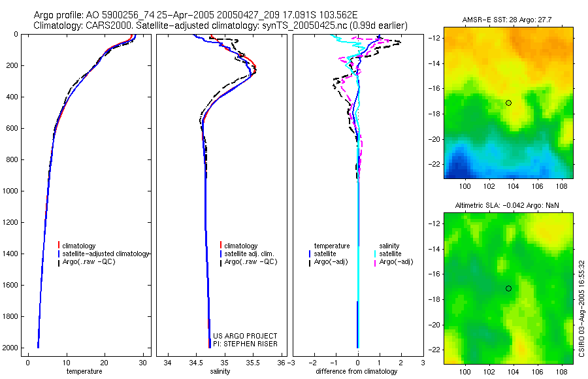
Task: Click the '-3' difference axis tick label
Action: (291, 363)
